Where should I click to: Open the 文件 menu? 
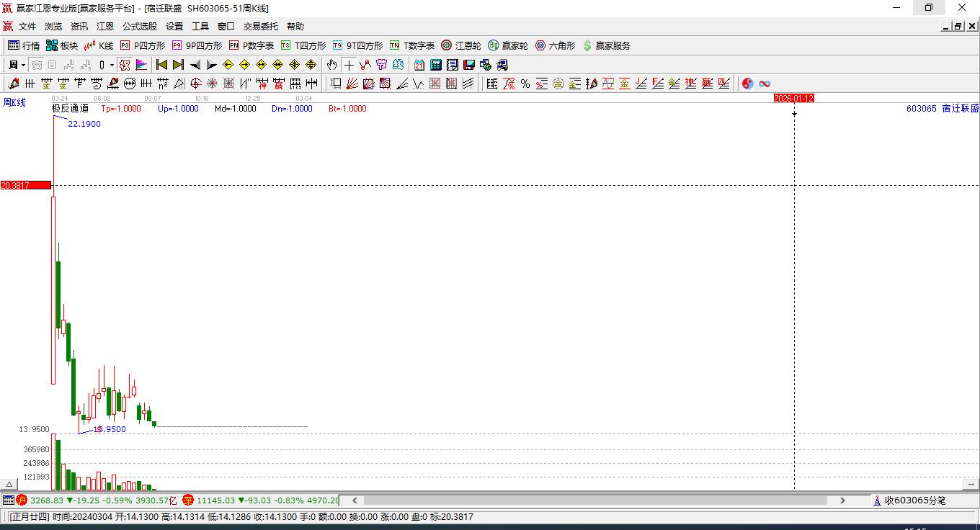[27, 27]
